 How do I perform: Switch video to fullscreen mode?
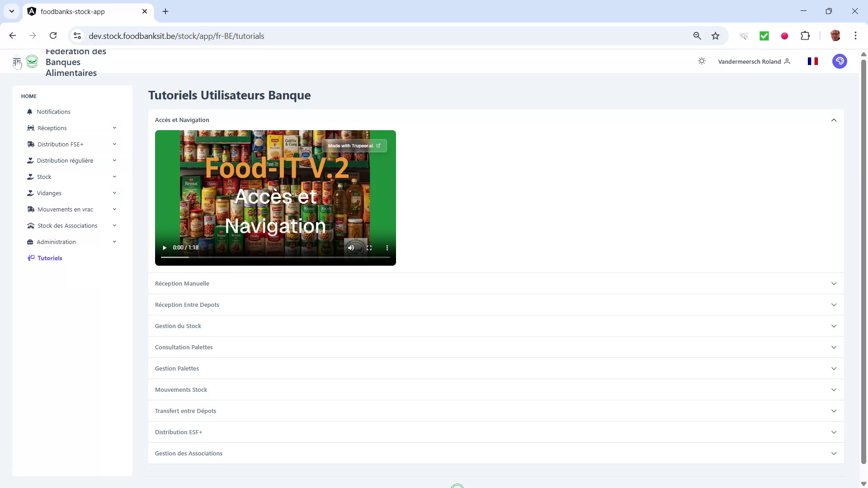(x=369, y=248)
